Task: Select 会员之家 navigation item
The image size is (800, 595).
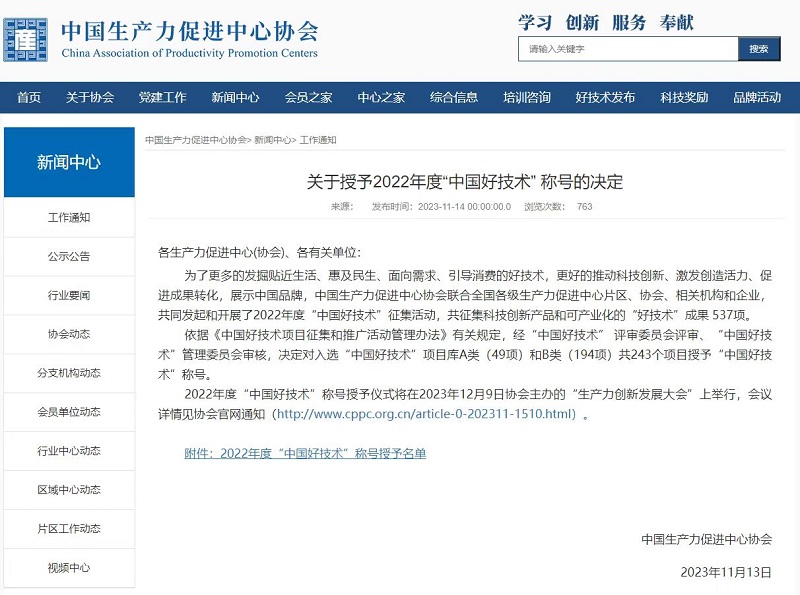Action: pos(308,97)
